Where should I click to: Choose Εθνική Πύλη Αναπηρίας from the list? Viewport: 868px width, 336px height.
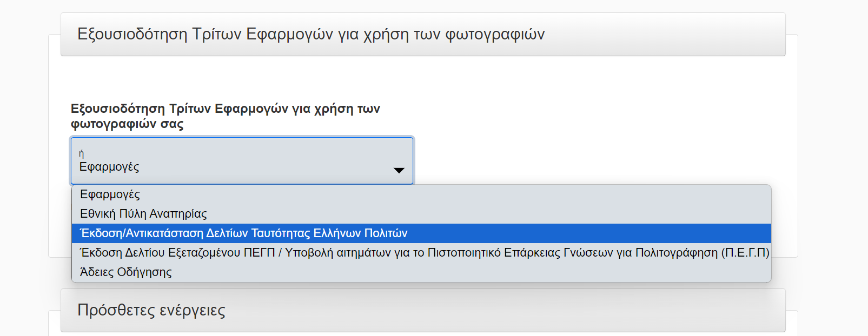[x=421, y=214]
